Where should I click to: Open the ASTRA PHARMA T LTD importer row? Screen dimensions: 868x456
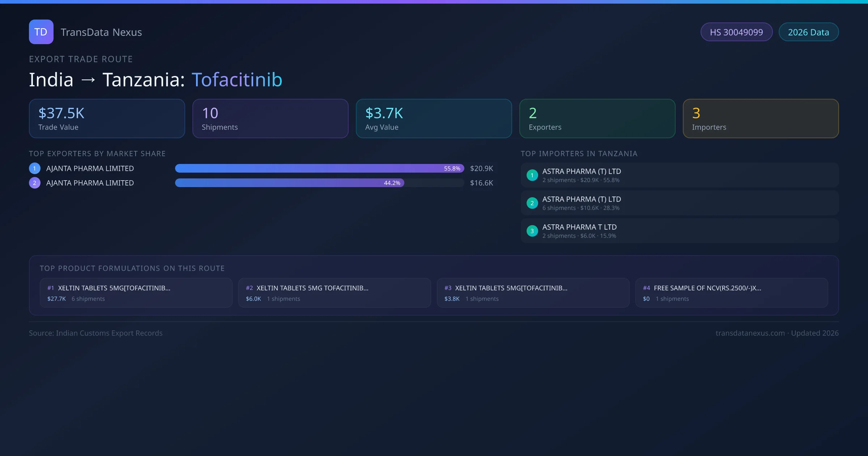tap(679, 231)
